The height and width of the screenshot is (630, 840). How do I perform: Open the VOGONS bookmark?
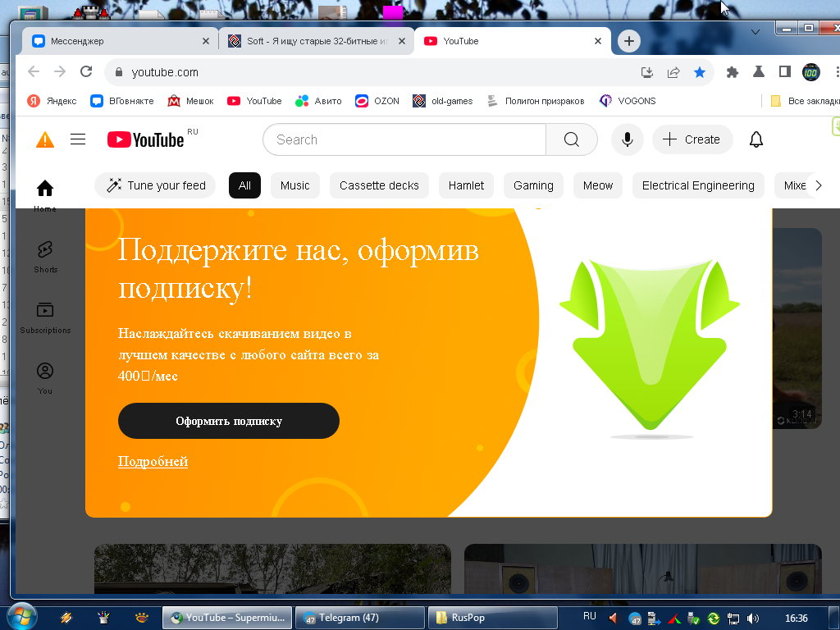coord(628,101)
